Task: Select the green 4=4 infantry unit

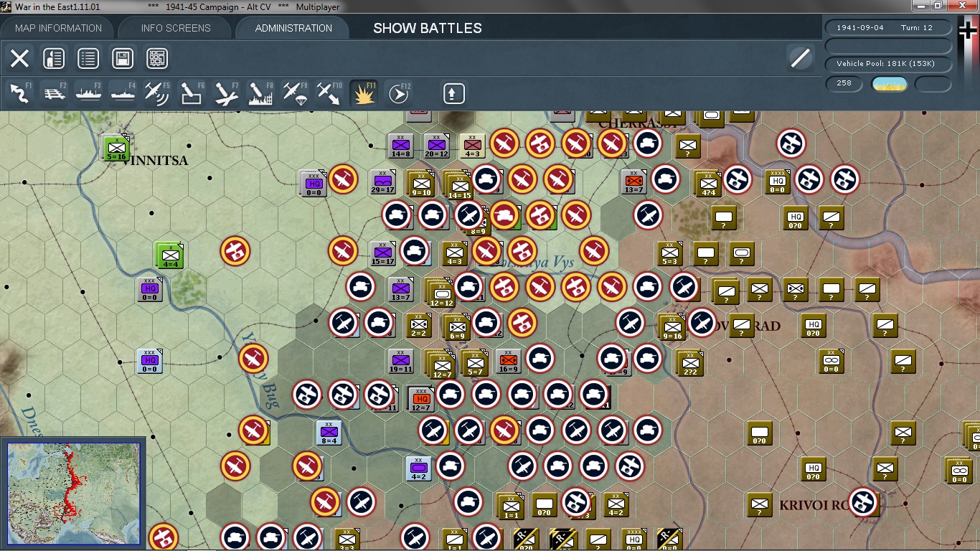Action: point(170,255)
